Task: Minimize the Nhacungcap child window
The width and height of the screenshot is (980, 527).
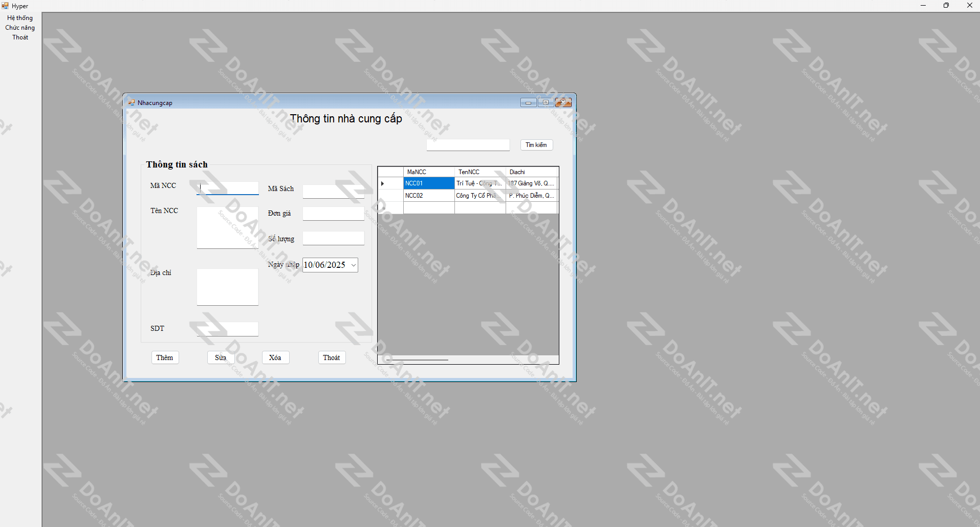Action: (x=528, y=102)
